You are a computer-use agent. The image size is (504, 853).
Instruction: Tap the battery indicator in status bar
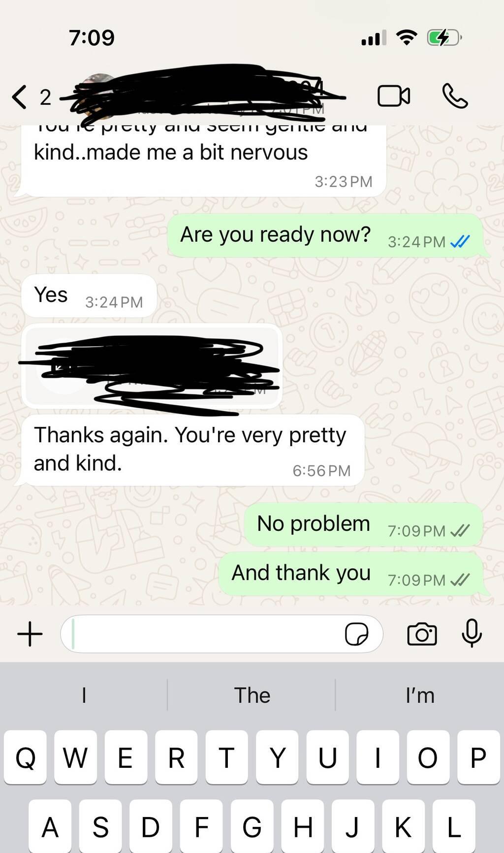pyautogui.click(x=444, y=37)
